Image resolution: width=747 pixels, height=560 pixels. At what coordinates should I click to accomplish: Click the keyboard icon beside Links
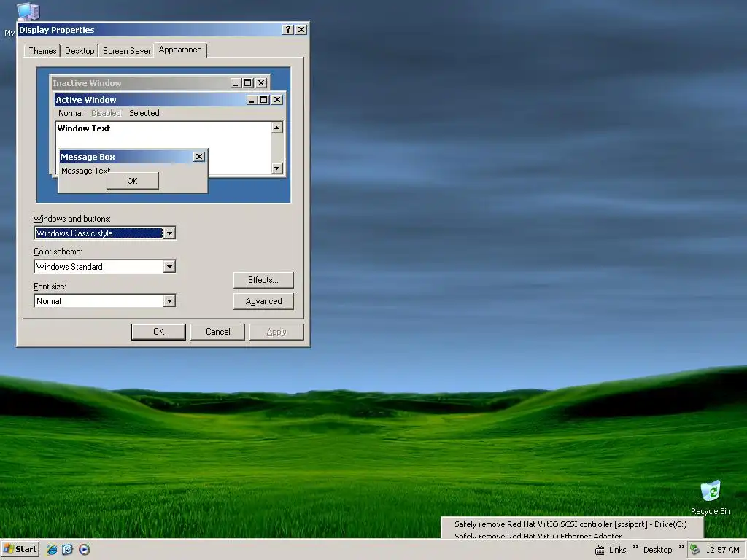coord(600,550)
